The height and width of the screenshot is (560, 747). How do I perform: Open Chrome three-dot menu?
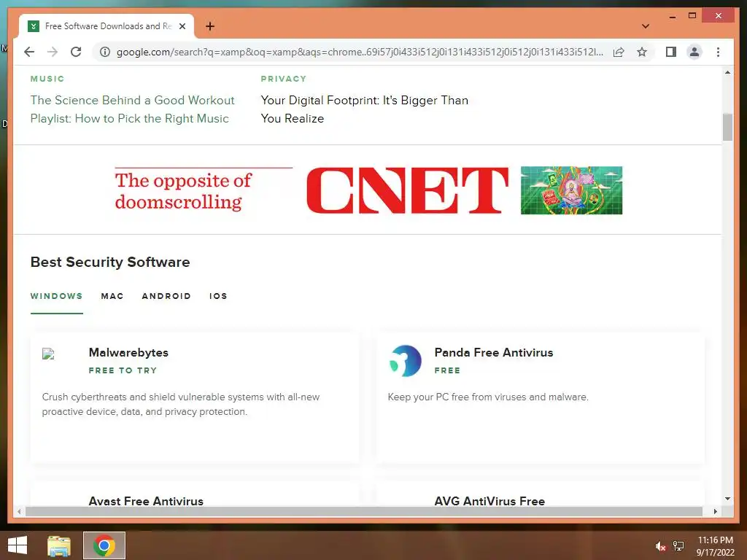(718, 52)
